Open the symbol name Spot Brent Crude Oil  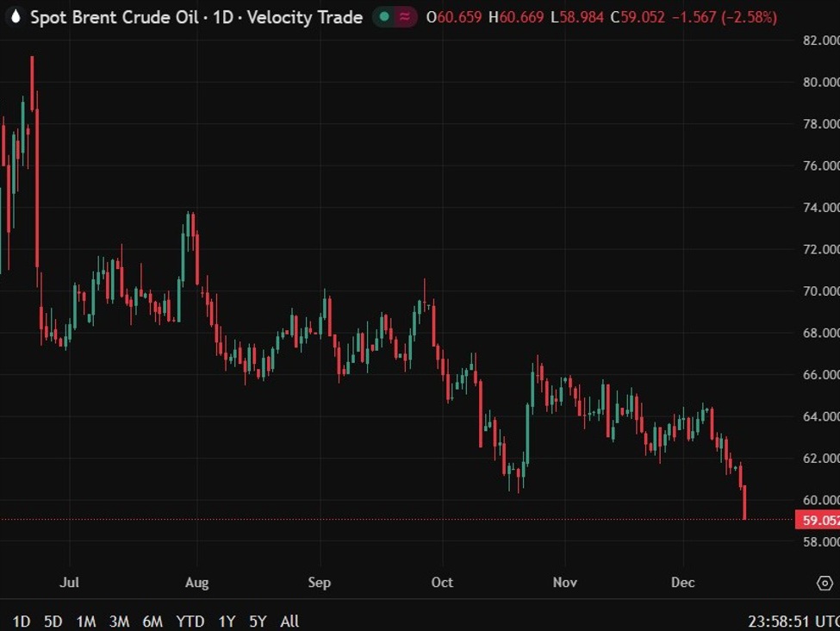click(x=112, y=16)
